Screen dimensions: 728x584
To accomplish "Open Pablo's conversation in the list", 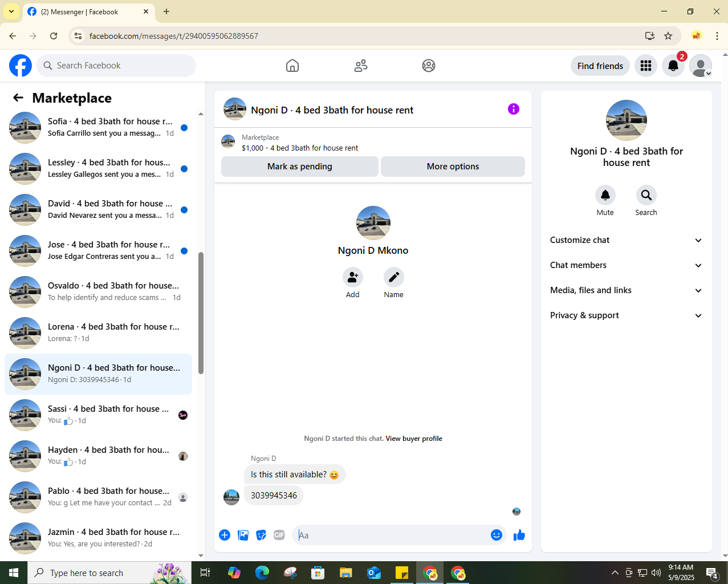I will pos(98,497).
